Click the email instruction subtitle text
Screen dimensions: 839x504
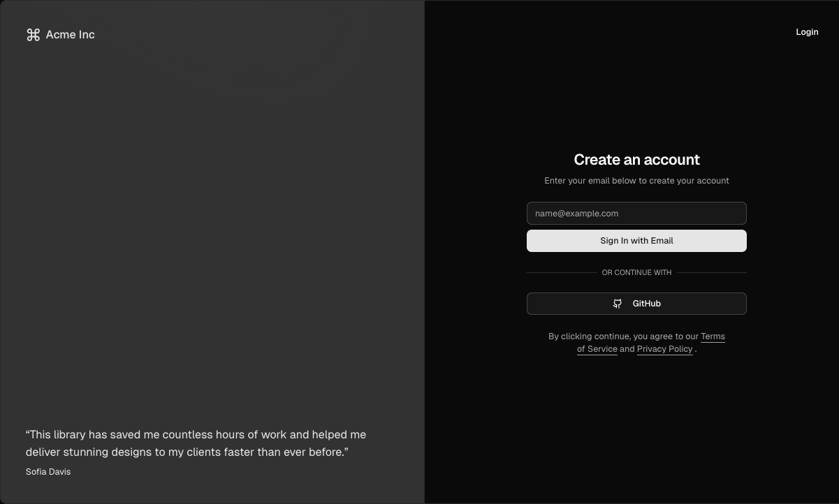click(636, 180)
